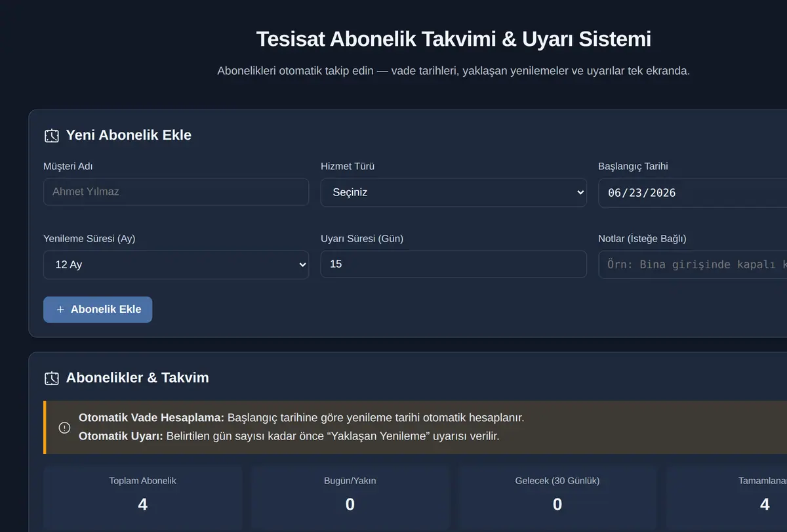Click the Yenileme Süresi (Ay) label
787x532 pixels.
tap(89, 239)
